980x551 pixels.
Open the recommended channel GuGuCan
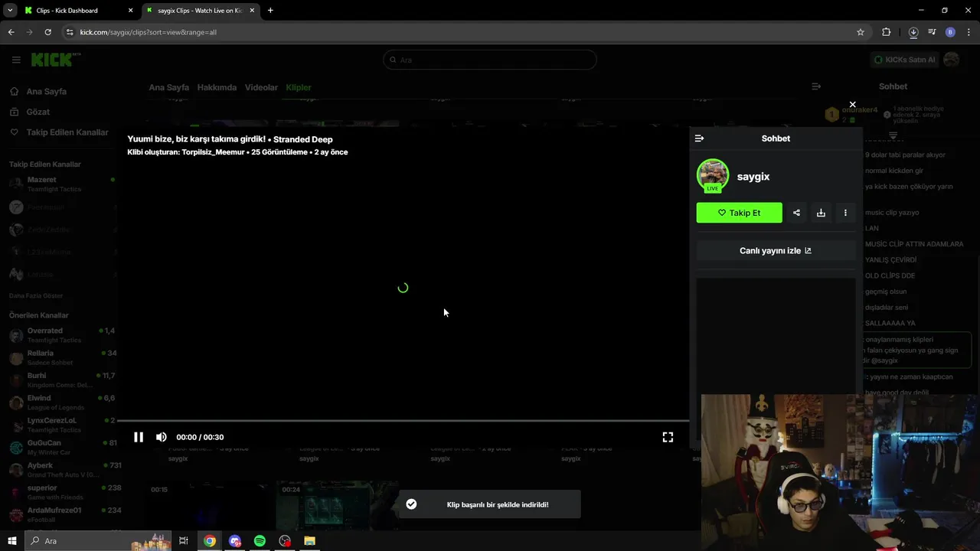[61, 447]
